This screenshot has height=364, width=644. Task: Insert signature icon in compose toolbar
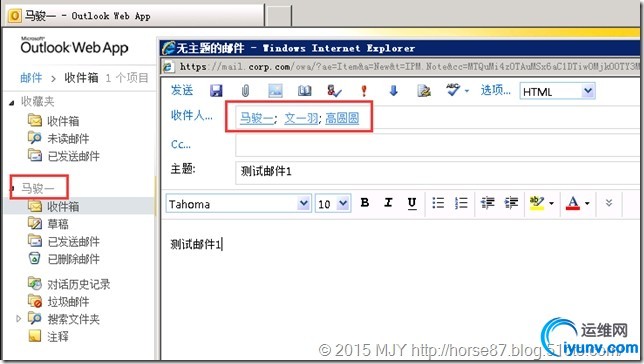424,91
